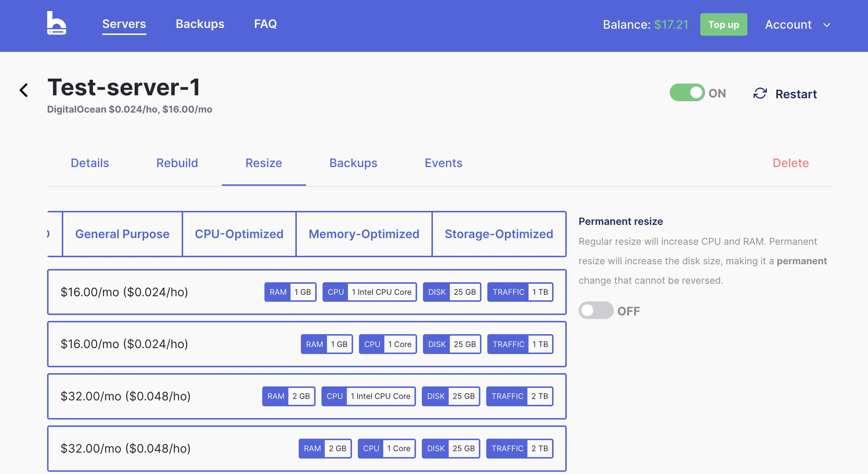
Task: Choose $16.00/mo plan with 1 Core
Action: click(307, 344)
